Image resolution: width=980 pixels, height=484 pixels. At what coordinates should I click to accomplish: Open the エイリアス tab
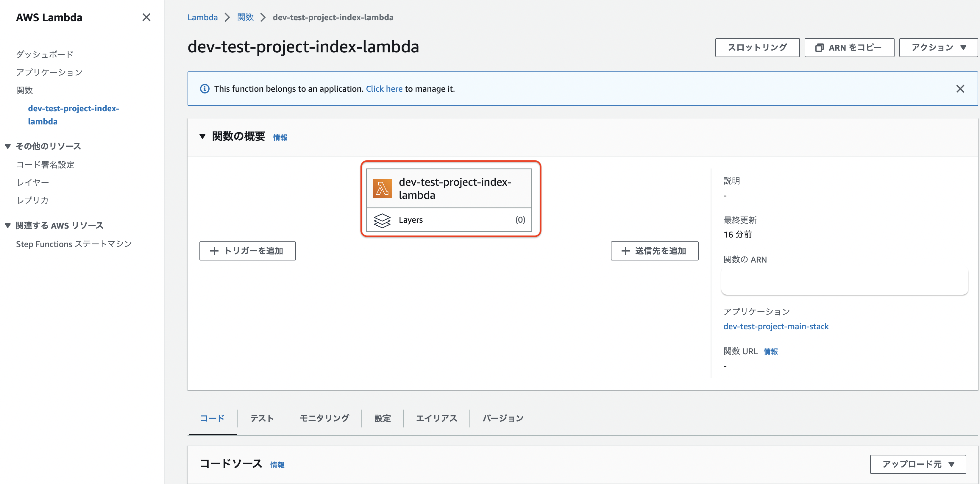point(437,418)
